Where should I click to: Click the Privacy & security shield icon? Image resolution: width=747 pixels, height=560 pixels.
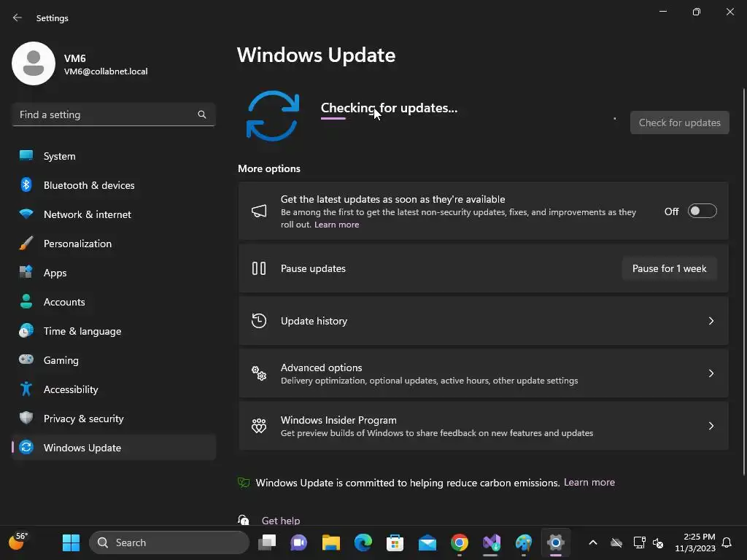coord(26,418)
